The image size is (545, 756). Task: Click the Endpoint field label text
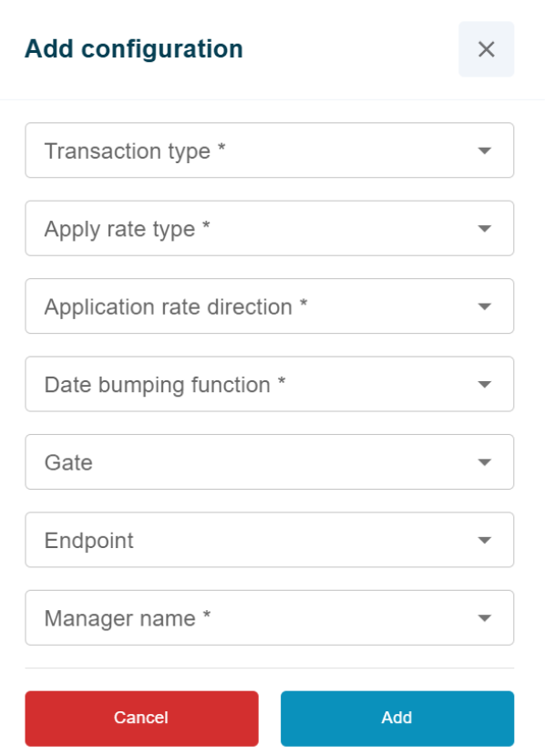[x=88, y=541]
